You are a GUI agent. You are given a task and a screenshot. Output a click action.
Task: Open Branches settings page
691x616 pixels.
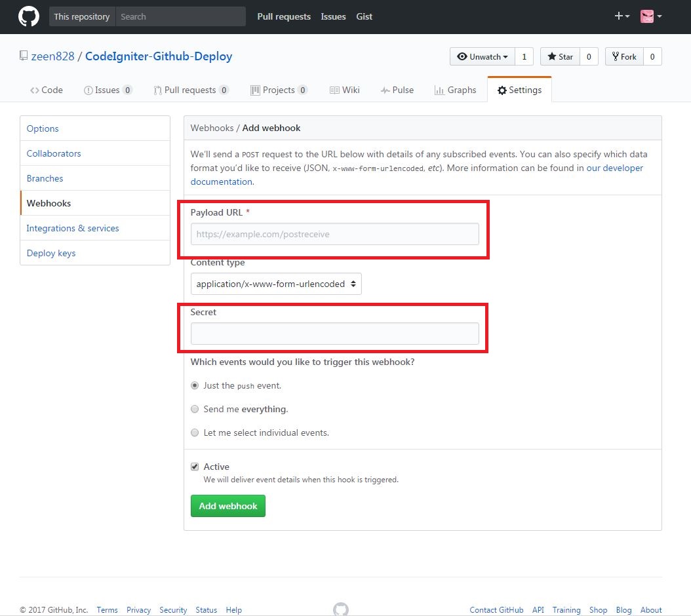click(95, 178)
